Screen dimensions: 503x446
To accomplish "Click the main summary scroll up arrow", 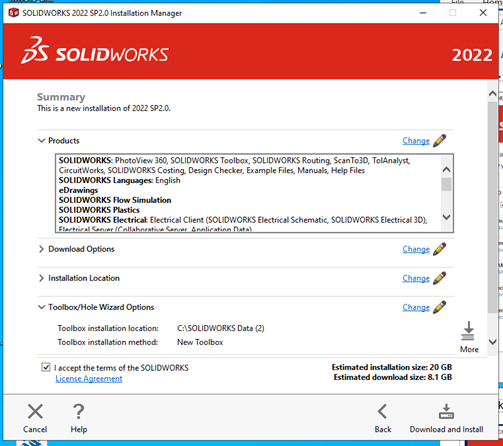I will coord(492,94).
